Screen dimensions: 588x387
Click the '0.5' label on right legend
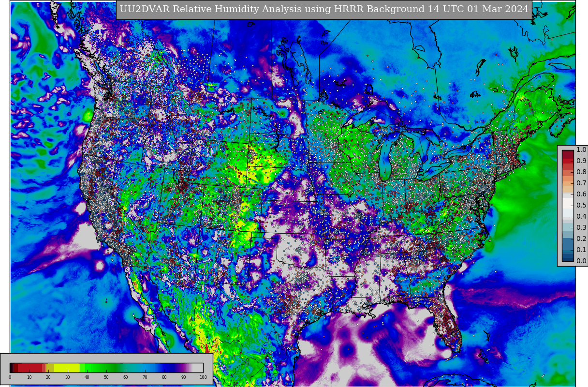coord(581,205)
